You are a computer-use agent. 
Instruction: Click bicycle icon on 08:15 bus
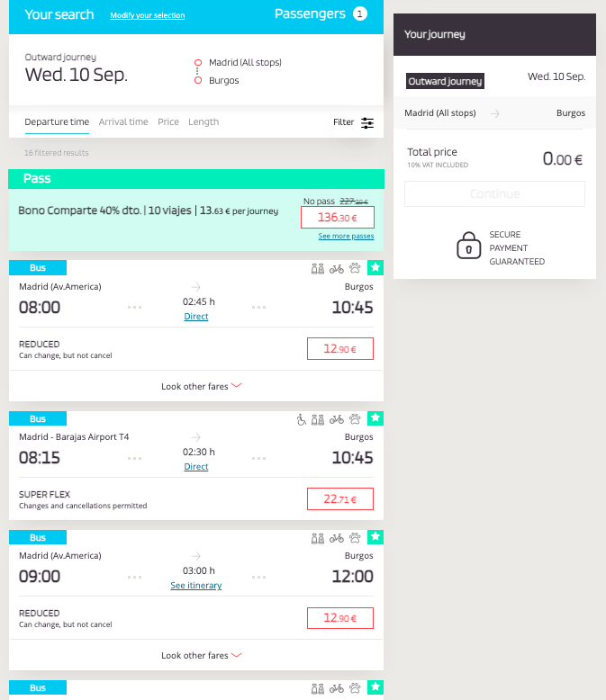pyautogui.click(x=337, y=418)
